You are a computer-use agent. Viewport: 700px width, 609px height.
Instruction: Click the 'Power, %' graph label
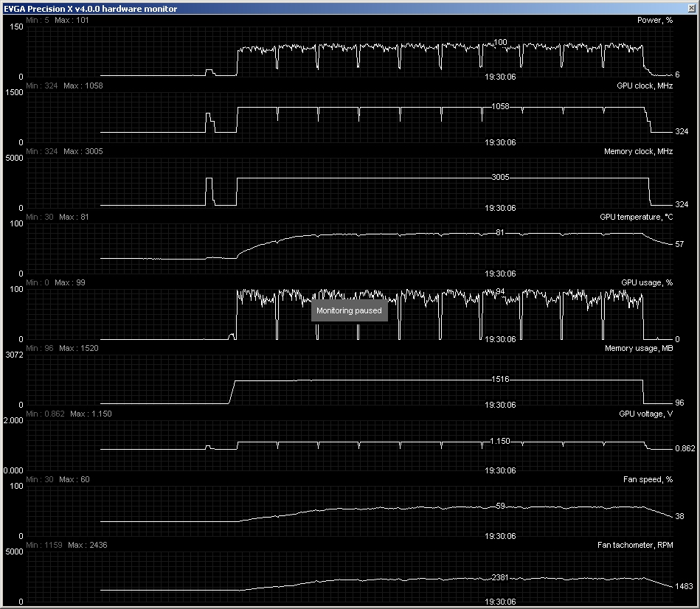(655, 20)
